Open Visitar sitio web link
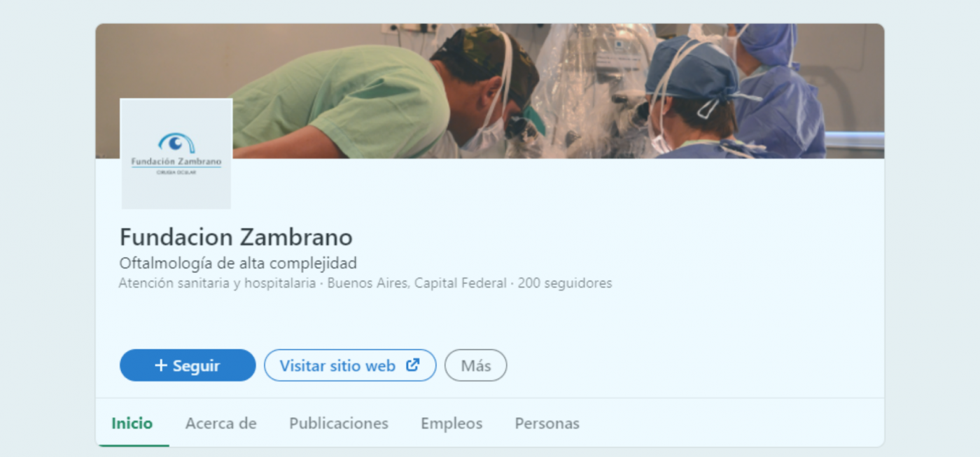Image resolution: width=980 pixels, height=457 pixels. pyautogui.click(x=350, y=365)
